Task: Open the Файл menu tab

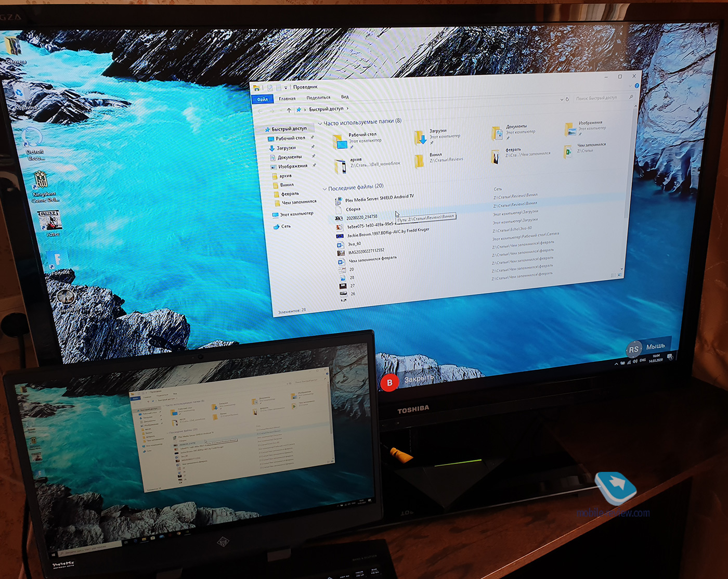Action: pos(263,99)
